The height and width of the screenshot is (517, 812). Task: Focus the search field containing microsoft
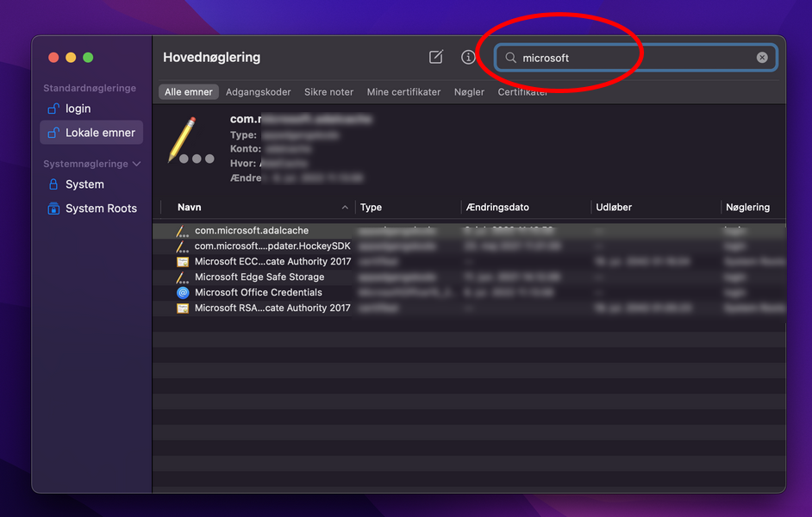pos(636,58)
